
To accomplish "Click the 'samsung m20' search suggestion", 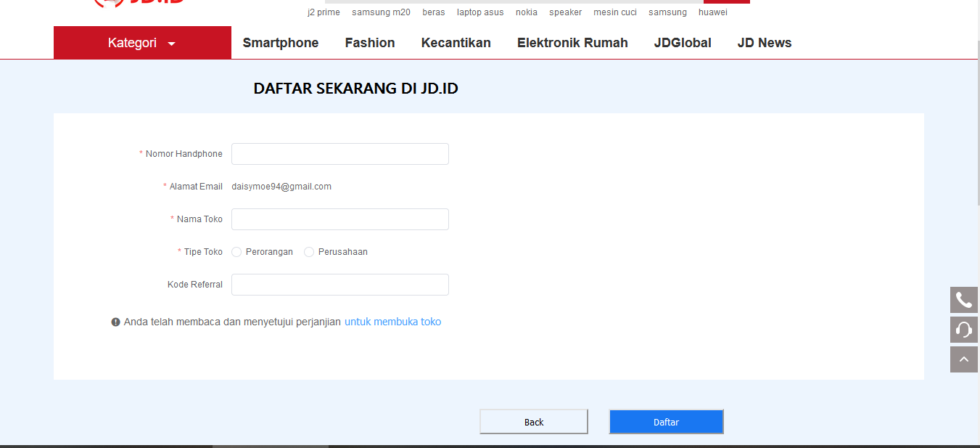I will [381, 12].
